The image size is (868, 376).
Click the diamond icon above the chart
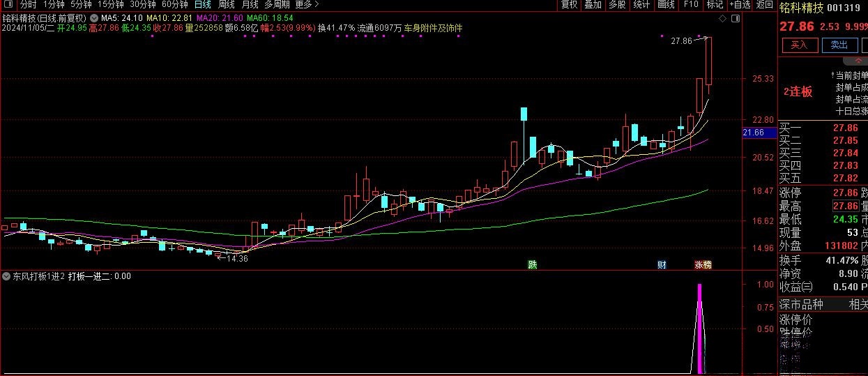pos(721,18)
